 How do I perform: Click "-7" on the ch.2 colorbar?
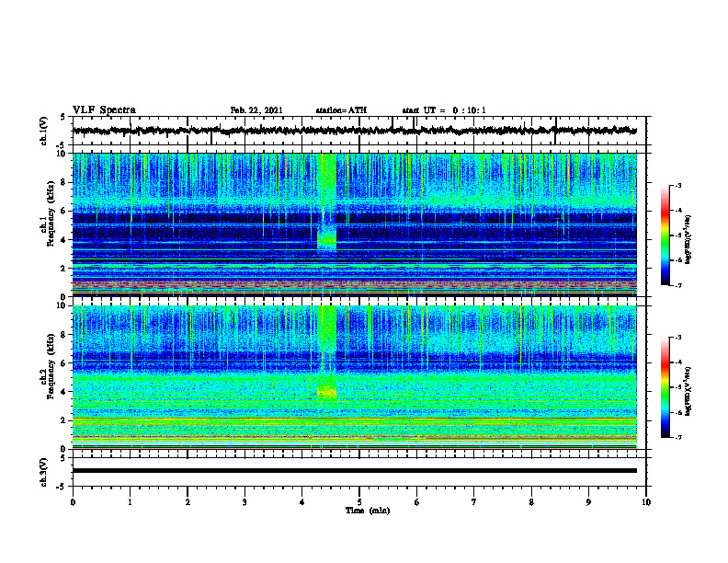[677, 437]
